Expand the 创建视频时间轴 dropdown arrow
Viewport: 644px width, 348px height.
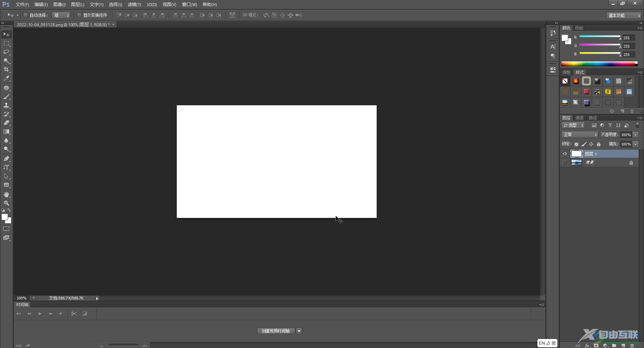pos(299,331)
